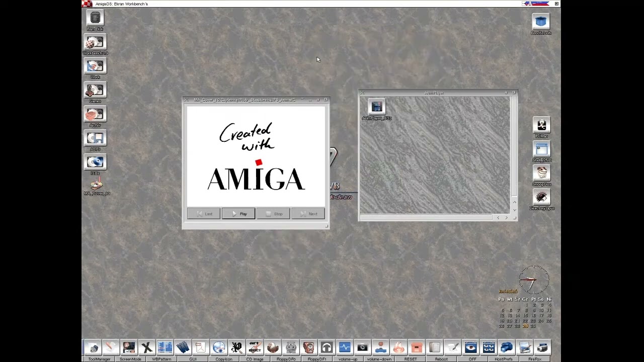The image size is (644, 362).
Task: Click the OFF dock button
Action: pos(472,359)
